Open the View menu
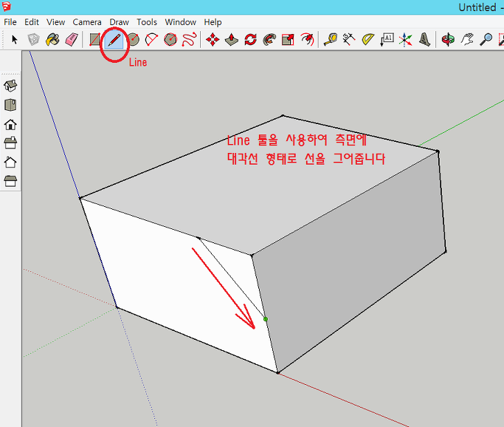Image resolution: width=504 pixels, height=427 pixels. click(x=55, y=22)
